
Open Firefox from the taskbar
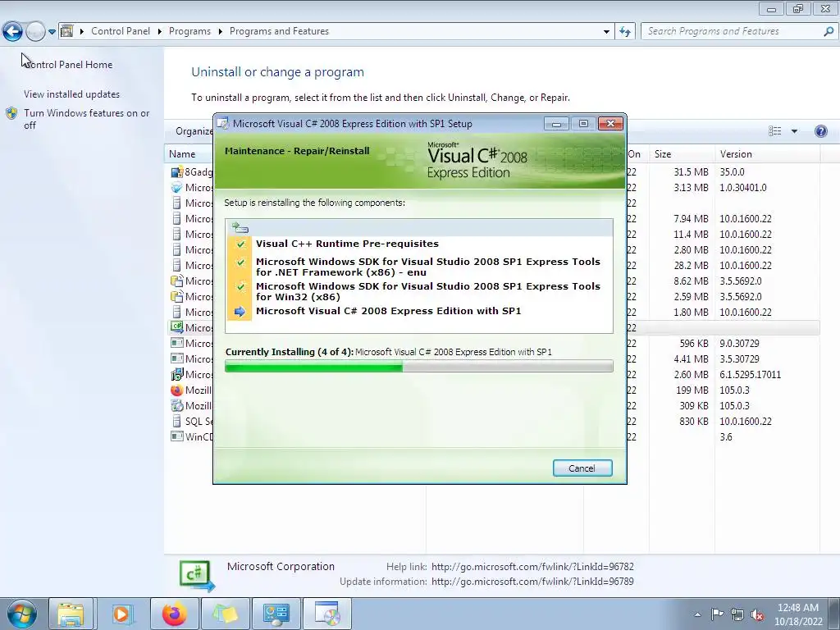point(174,614)
